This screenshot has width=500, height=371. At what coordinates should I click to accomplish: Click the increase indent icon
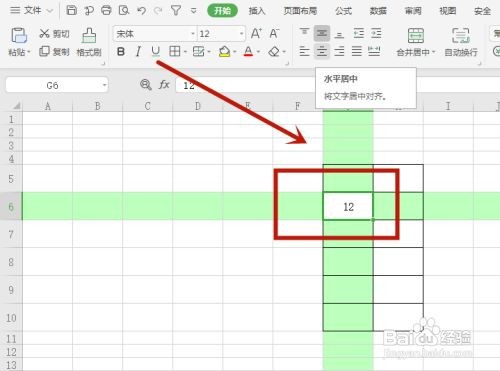coord(376,33)
